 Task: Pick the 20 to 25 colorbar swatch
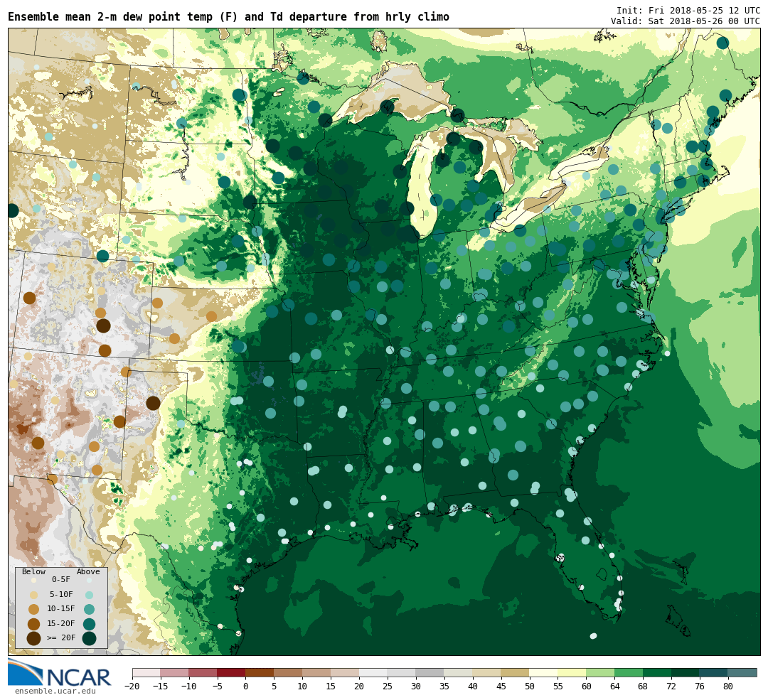[x=374, y=672]
